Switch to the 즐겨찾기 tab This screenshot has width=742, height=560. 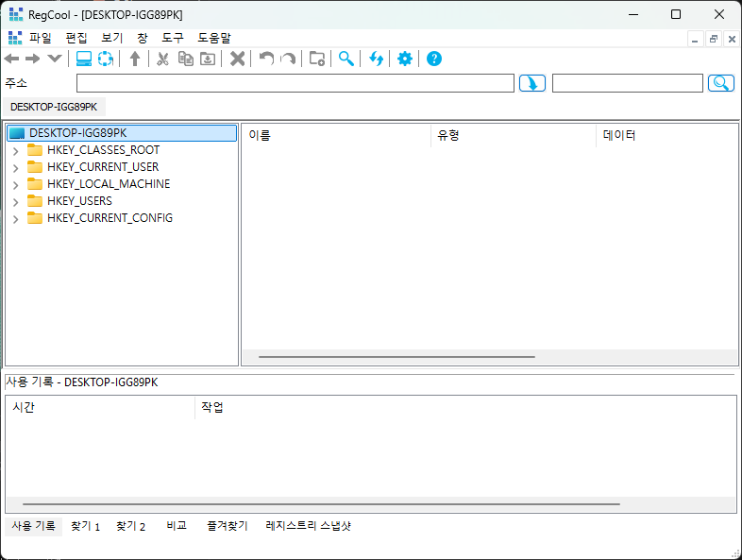point(228,526)
